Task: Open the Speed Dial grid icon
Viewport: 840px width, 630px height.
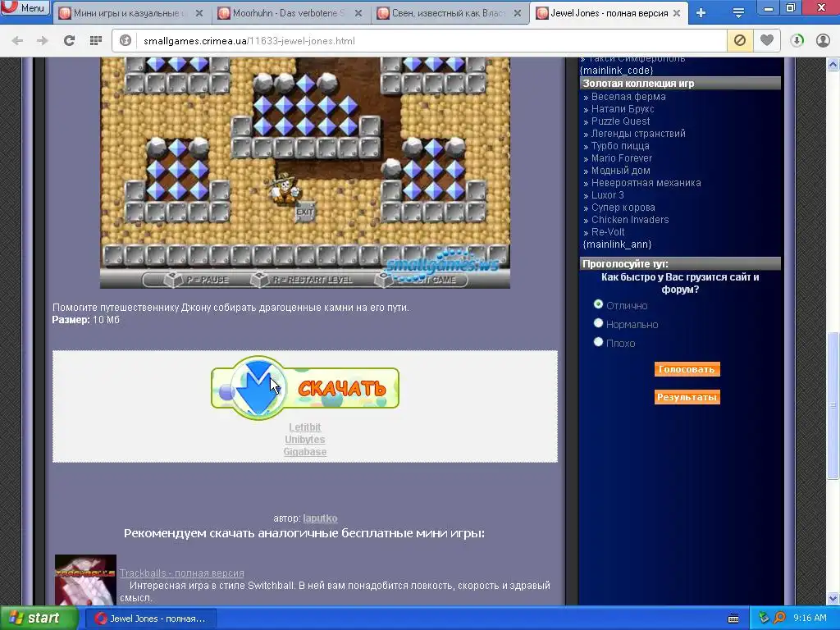Action: point(96,41)
